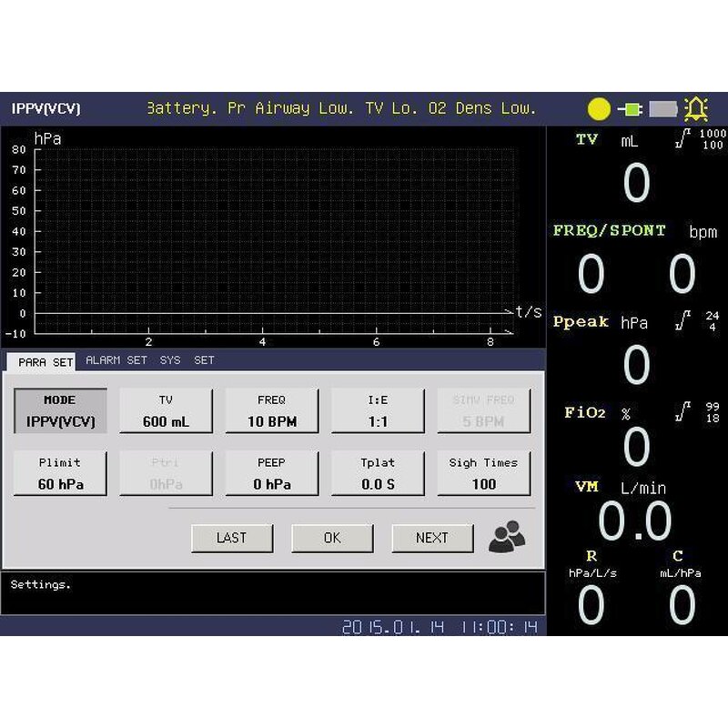Open the MODE IPPV(VCV) selector
728x728 pixels.
coord(60,411)
